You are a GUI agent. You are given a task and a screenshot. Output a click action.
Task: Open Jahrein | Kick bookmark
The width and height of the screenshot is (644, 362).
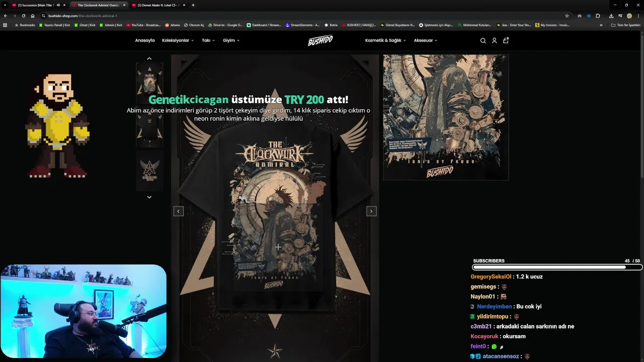pos(111,25)
